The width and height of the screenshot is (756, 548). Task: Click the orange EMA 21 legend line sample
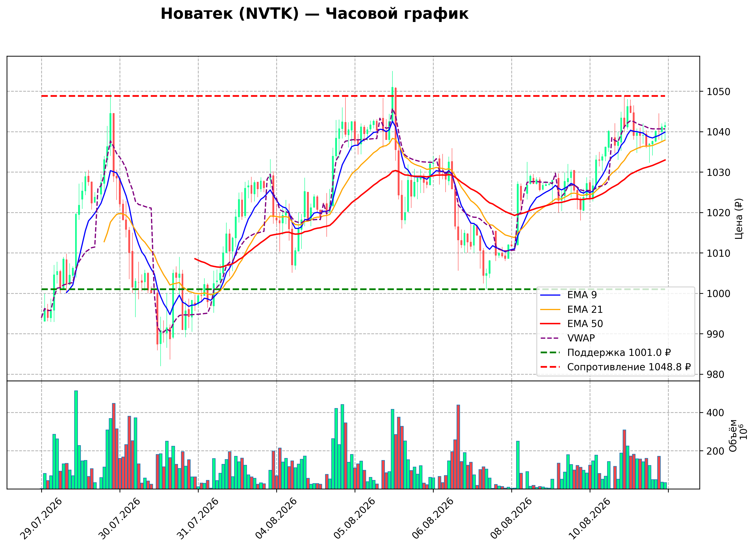(550, 309)
